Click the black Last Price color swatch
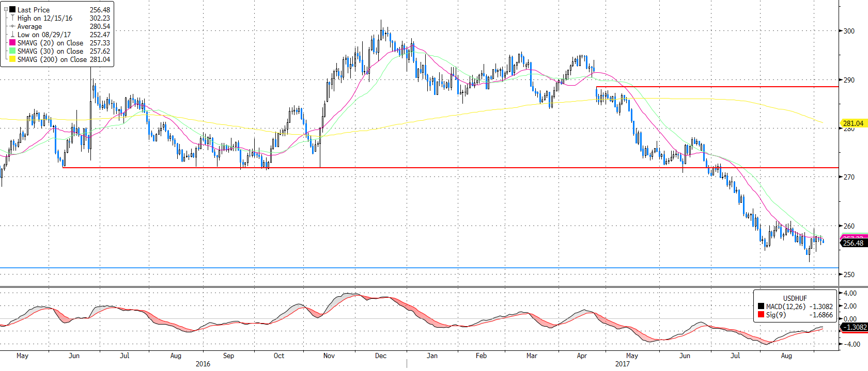The height and width of the screenshot is (371, 868). click(12, 9)
